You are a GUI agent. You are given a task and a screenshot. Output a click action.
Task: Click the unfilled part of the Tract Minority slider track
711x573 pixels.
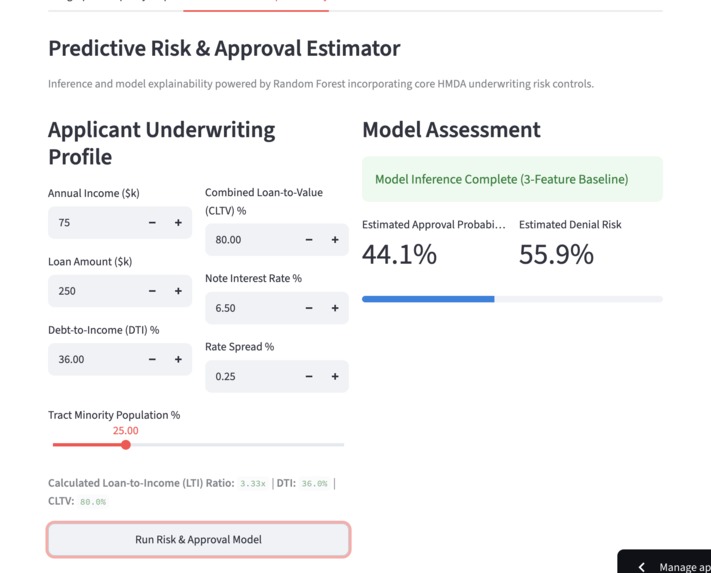click(x=237, y=445)
